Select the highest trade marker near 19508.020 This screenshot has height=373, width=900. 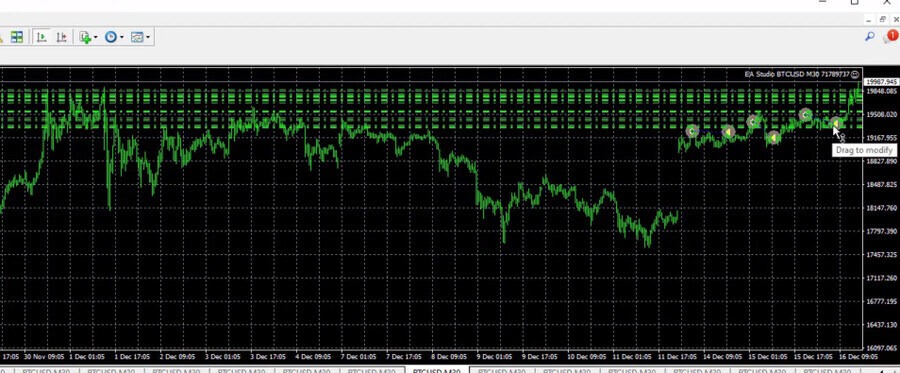tap(805, 115)
